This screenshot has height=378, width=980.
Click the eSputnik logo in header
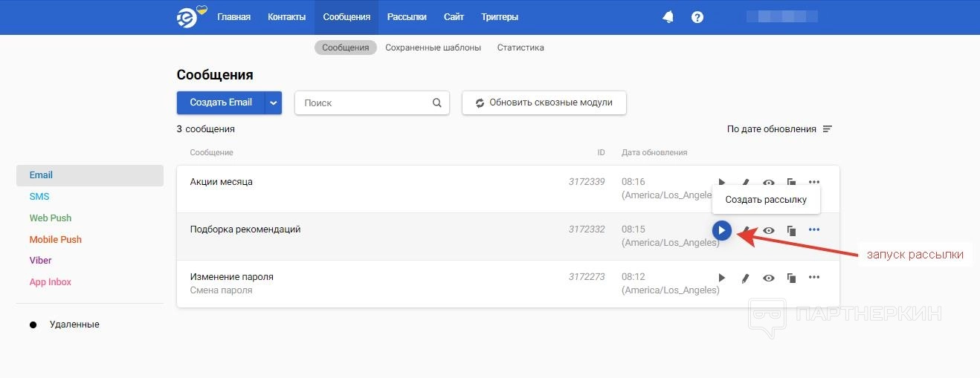click(187, 17)
